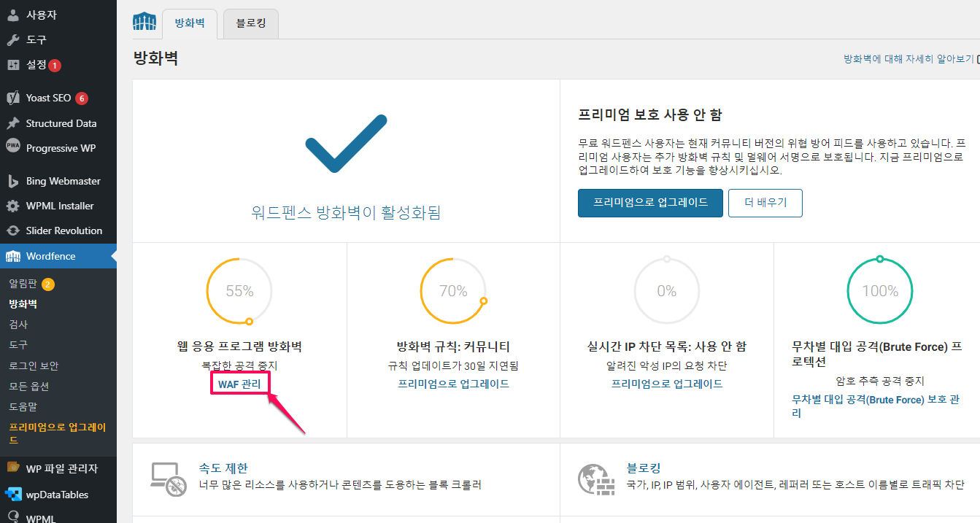980x523 pixels.
Task: Click upgrade link under 실시간 IP 차단 목록
Action: coord(667,384)
